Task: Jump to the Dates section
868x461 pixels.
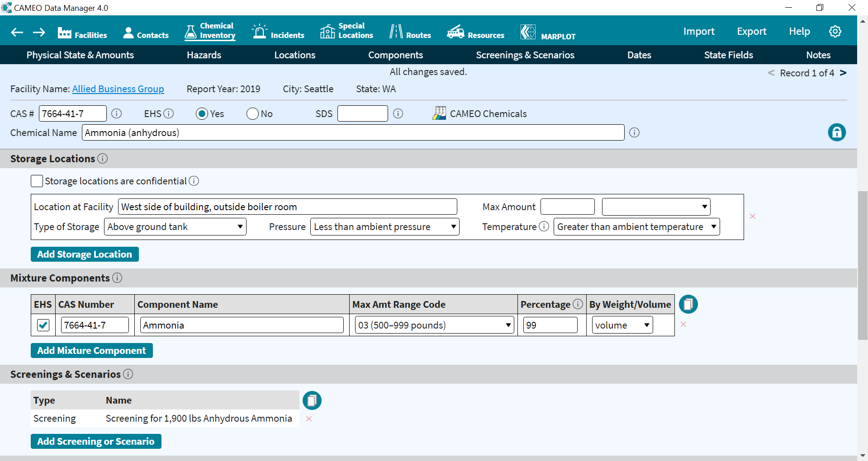Action: [x=639, y=55]
